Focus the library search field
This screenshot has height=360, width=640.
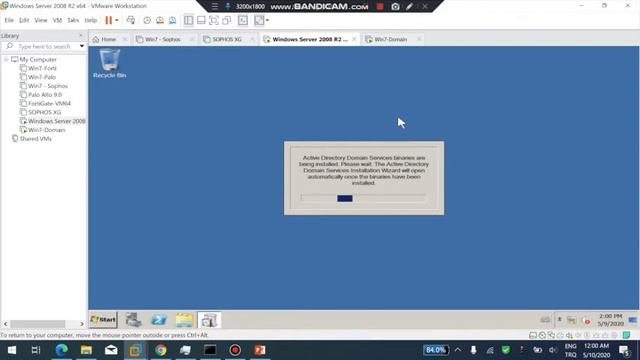tap(44, 47)
